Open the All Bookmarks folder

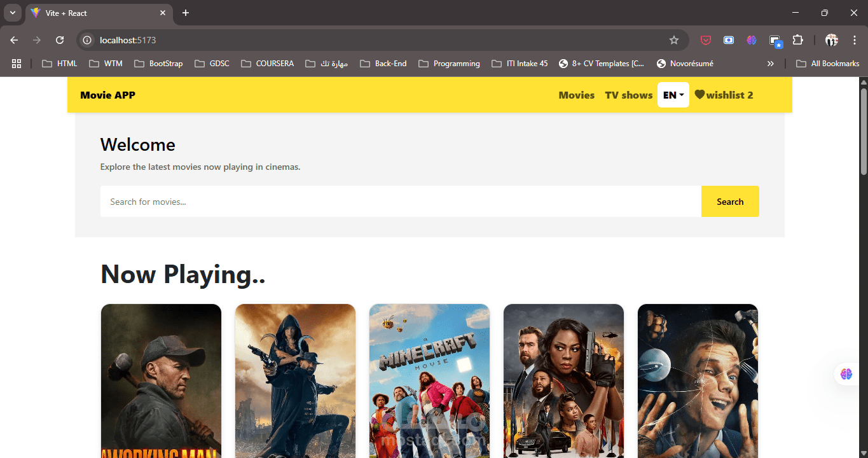pyautogui.click(x=827, y=64)
